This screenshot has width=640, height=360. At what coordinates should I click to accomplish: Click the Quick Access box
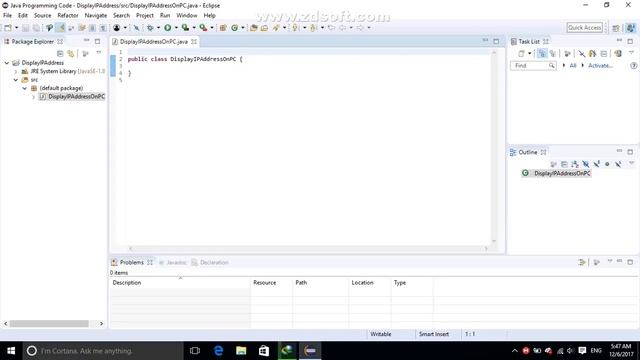pyautogui.click(x=584, y=28)
